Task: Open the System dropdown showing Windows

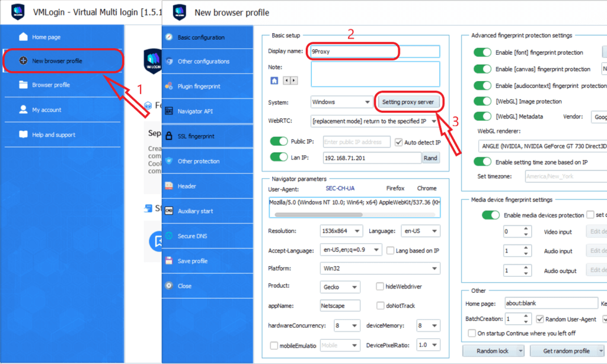Action: click(341, 102)
